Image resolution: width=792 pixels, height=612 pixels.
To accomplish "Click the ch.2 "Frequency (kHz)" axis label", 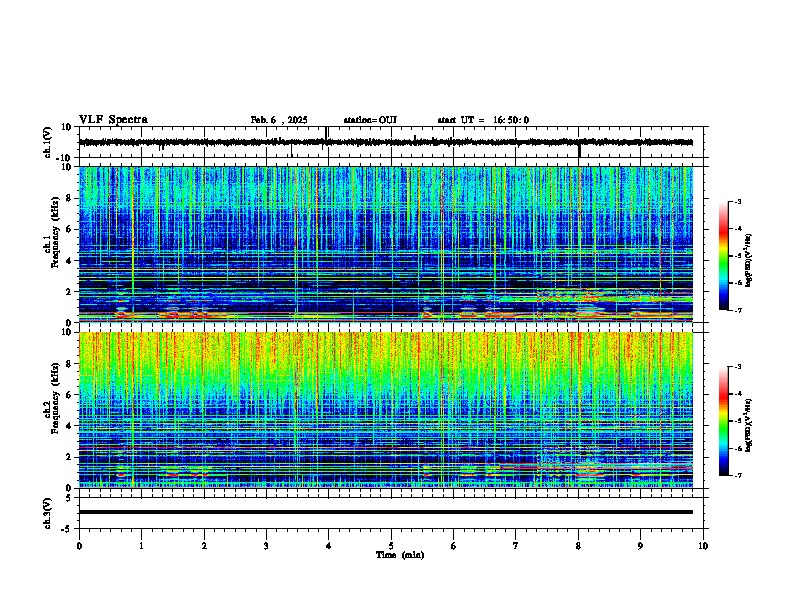I will click(x=55, y=398).
